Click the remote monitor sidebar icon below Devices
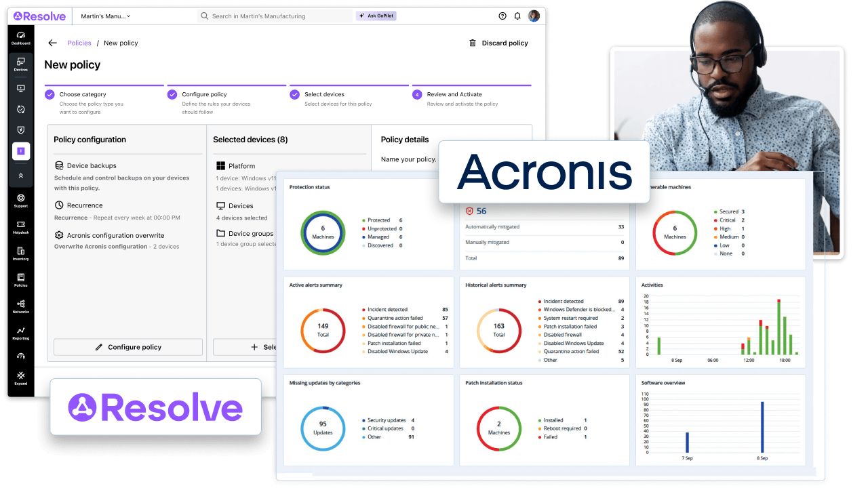 point(20,88)
